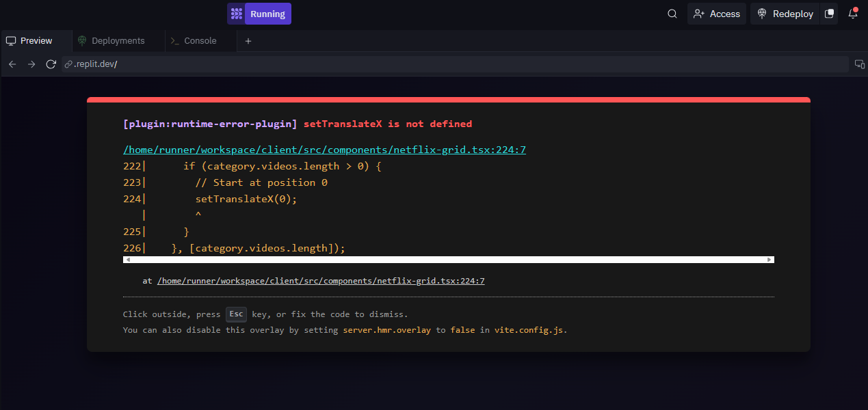Open the Access sharing button
Image resolution: width=868 pixels, height=410 pixels.
[x=717, y=14]
